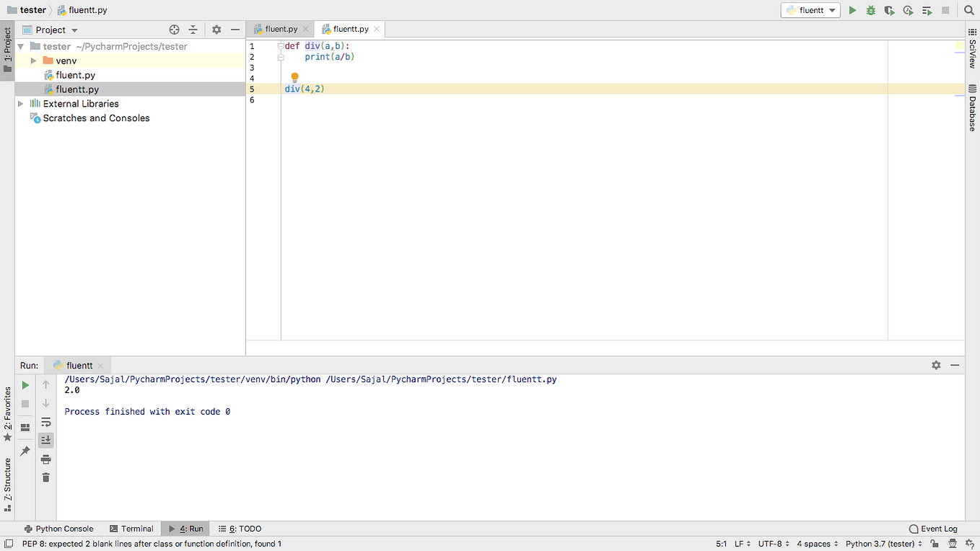Run with Coverage using shield icon
Viewport: 980px width, 551px height.
890,10
